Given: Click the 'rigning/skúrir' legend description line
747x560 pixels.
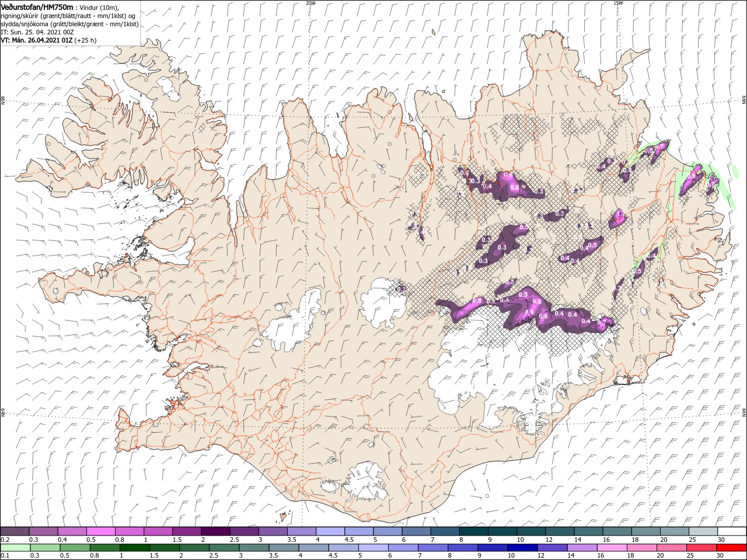Looking at the screenshot, I should click(68, 15).
